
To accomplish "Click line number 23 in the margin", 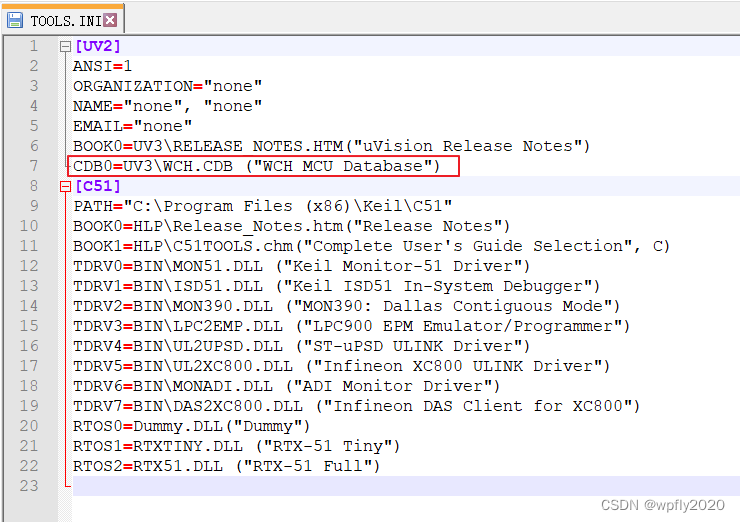I will point(29,486).
